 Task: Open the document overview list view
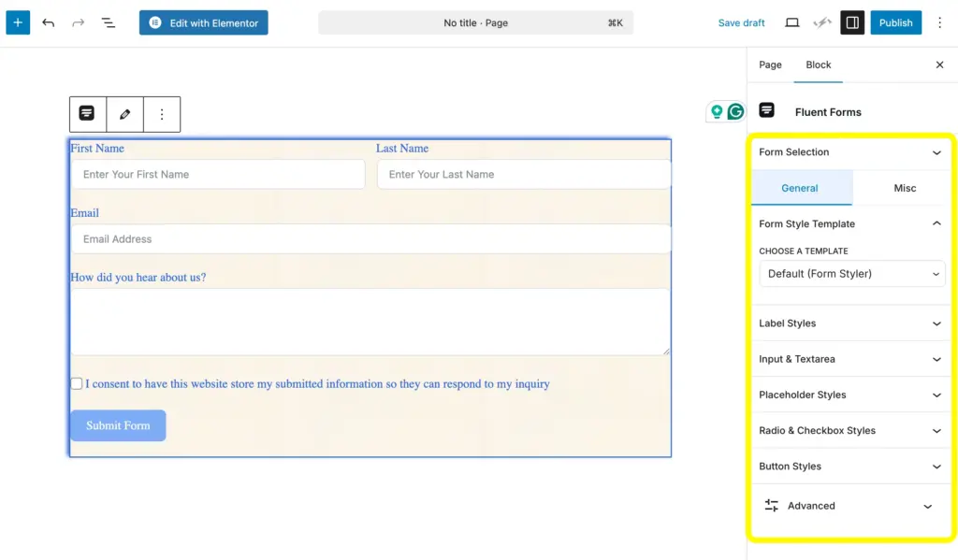coord(109,22)
